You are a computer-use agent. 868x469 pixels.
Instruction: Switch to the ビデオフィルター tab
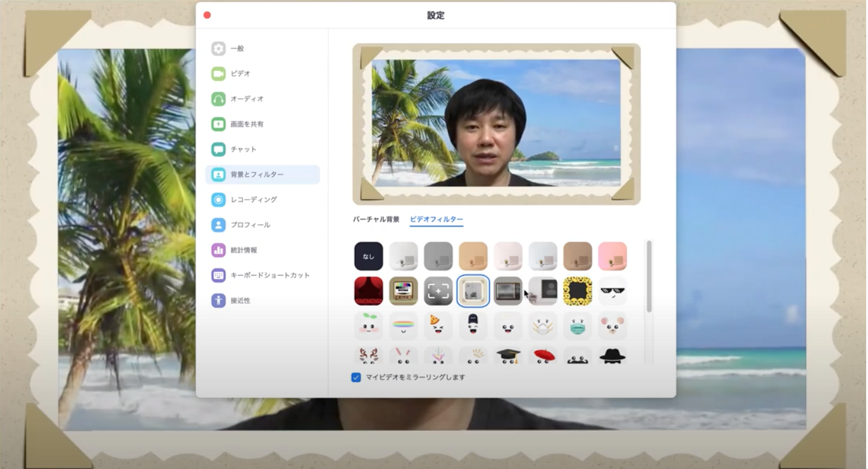click(x=437, y=219)
